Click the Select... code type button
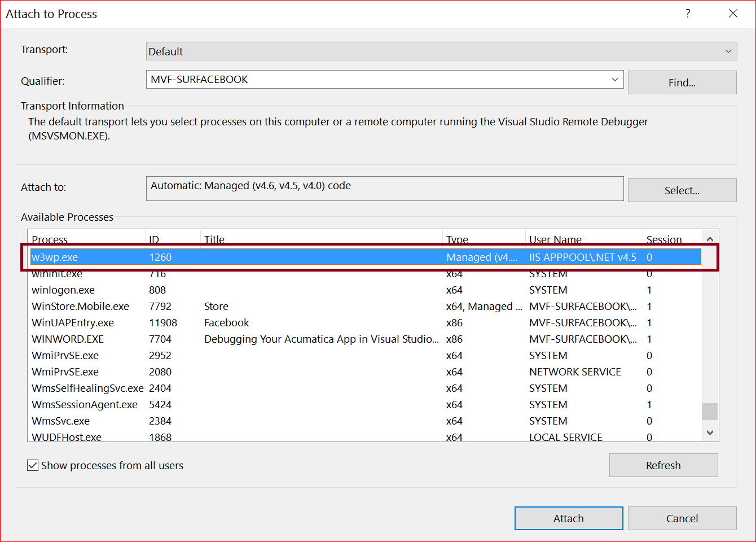The width and height of the screenshot is (756, 542). (x=682, y=190)
